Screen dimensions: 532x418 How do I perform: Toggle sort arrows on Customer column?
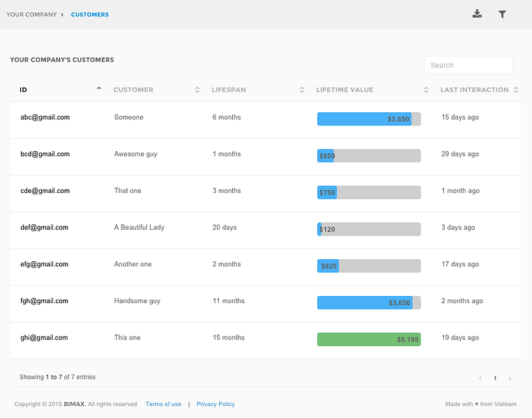click(x=197, y=90)
